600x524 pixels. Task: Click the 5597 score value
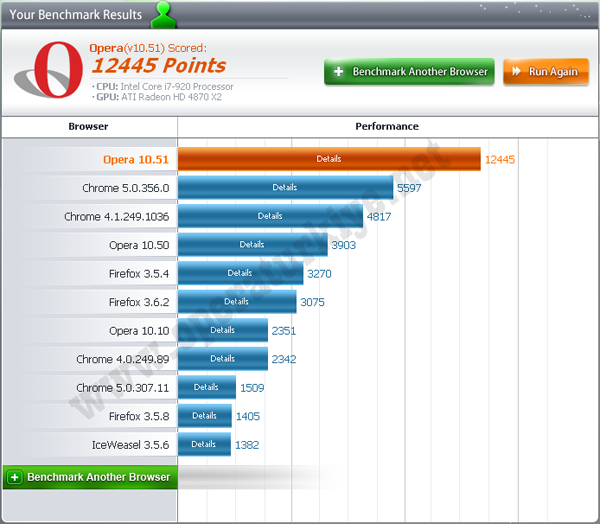(409, 188)
